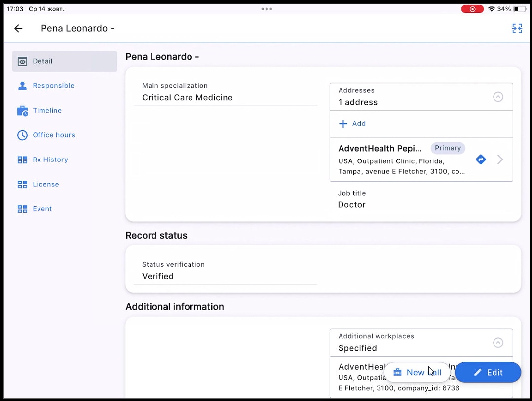Open the Rx History section
Screen dimensions: 532x401
[x=65, y=160]
